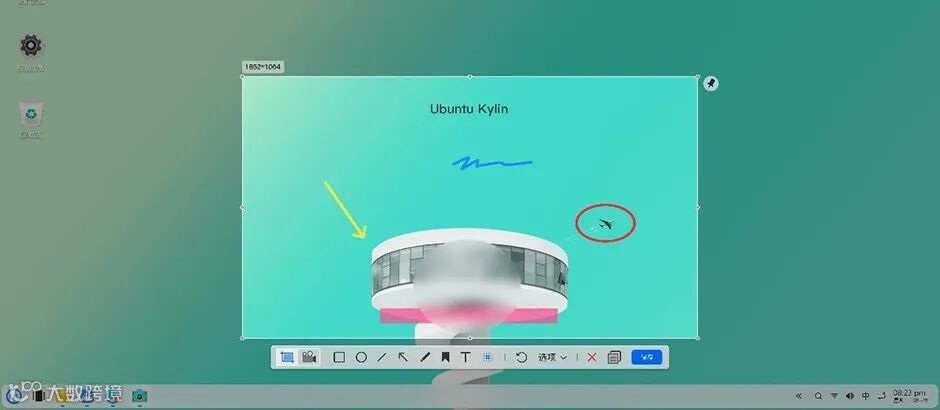
Task: Open the 选项 options dropdown
Action: 552,357
